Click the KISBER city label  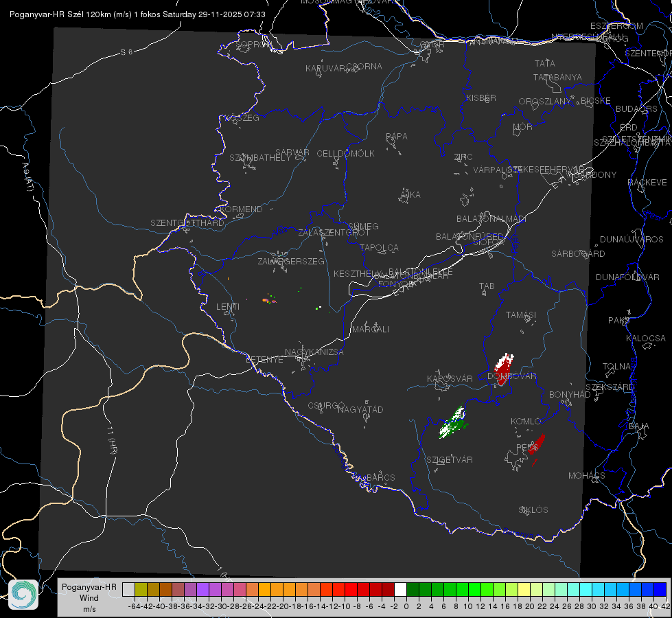click(481, 98)
